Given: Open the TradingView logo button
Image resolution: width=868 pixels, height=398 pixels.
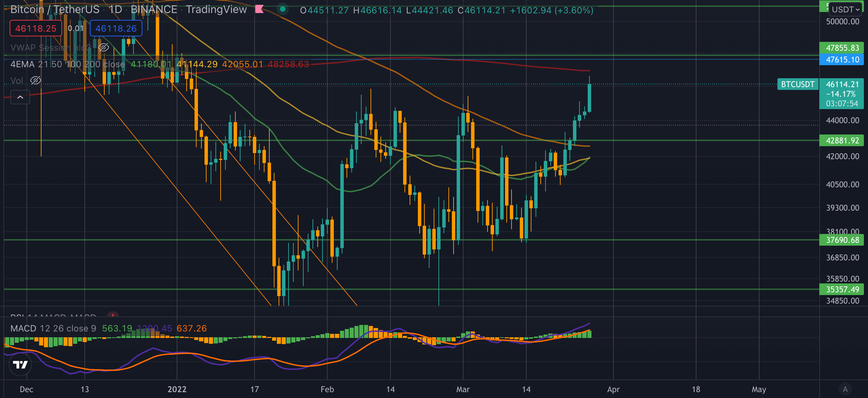Looking at the screenshot, I should 20,364.
